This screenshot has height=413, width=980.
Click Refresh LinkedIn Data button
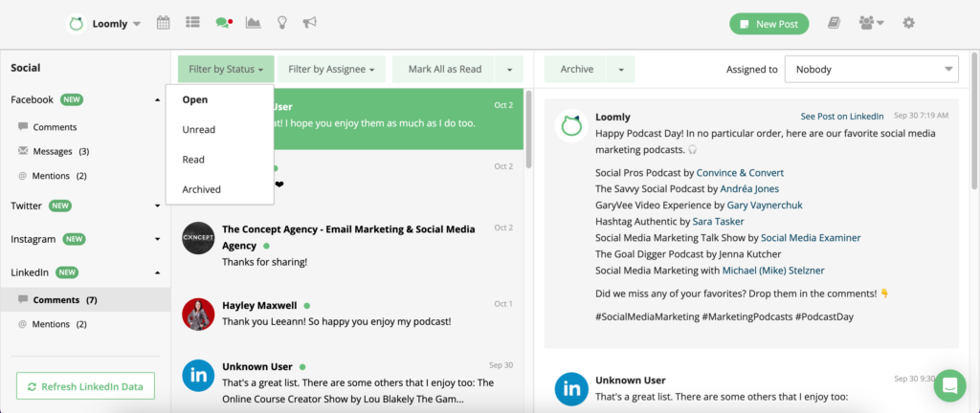[85, 387]
